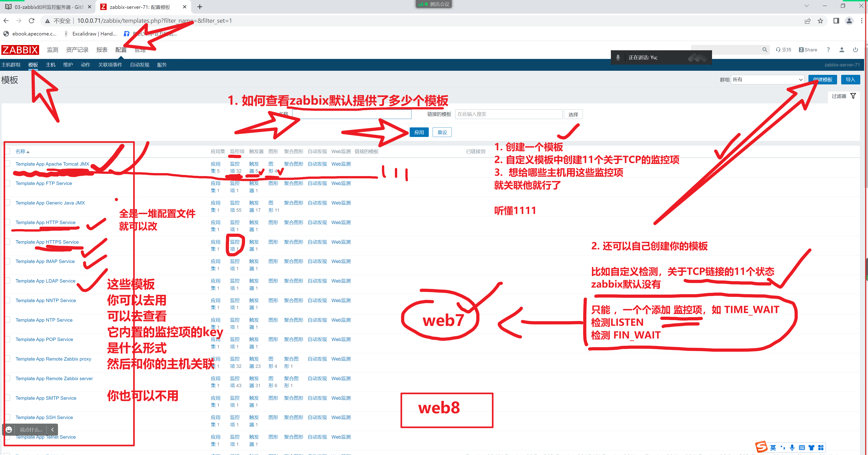The width and height of the screenshot is (868, 455).
Task: Click the 应用 apply filter button
Action: coord(419,133)
